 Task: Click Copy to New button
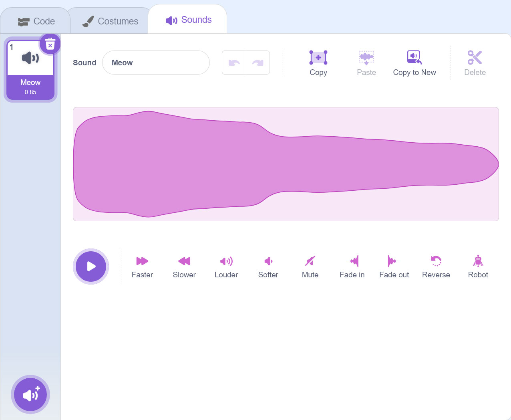point(414,63)
